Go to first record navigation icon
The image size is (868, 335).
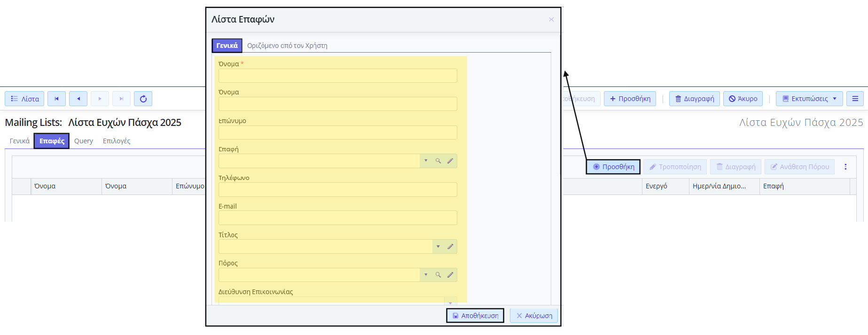coord(56,99)
